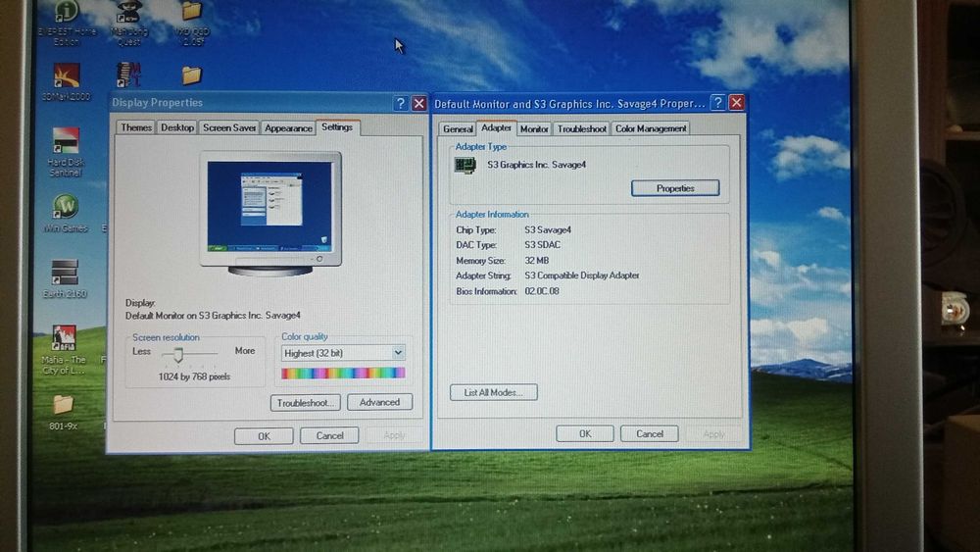Click the monitor preview image
The width and height of the screenshot is (980, 552).
coord(270,214)
